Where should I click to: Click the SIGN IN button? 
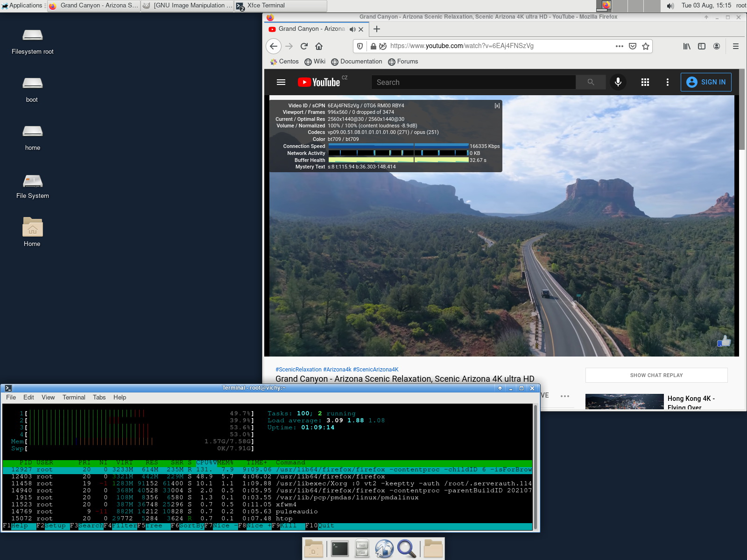click(706, 82)
